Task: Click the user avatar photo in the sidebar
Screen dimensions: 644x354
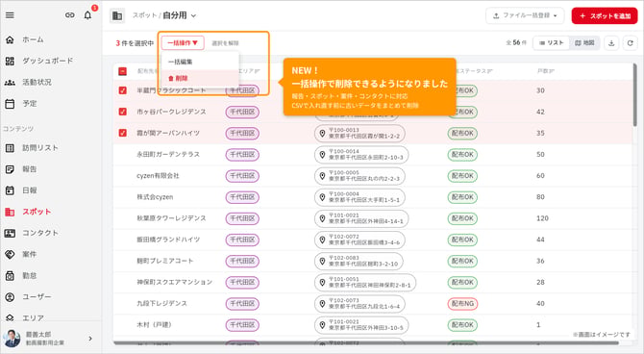Action: (x=12, y=339)
